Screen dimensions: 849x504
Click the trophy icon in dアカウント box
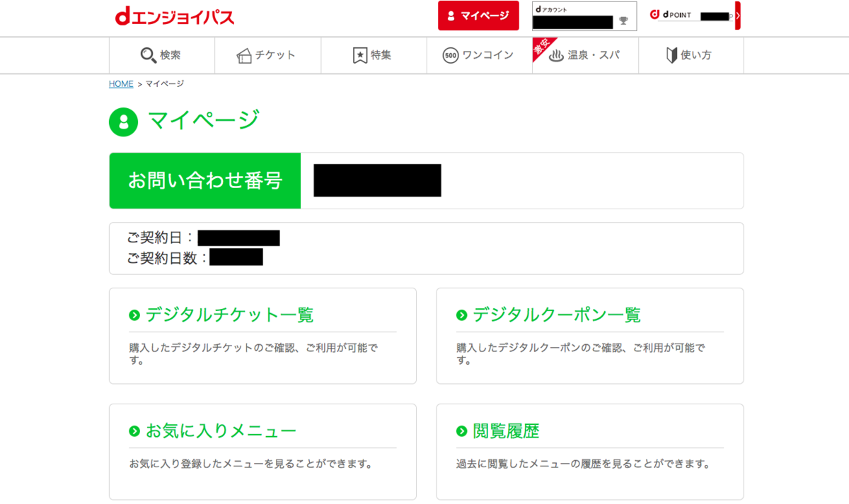[x=623, y=21]
